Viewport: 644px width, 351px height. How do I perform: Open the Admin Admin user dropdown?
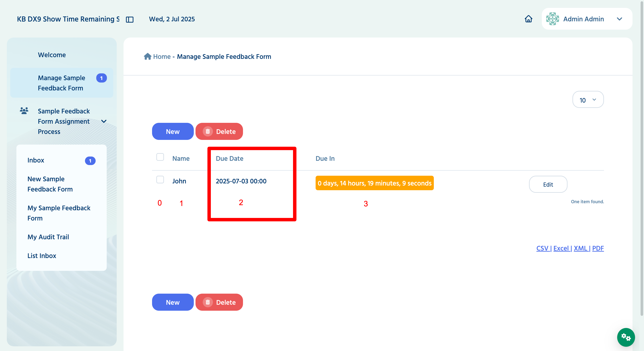pos(587,19)
